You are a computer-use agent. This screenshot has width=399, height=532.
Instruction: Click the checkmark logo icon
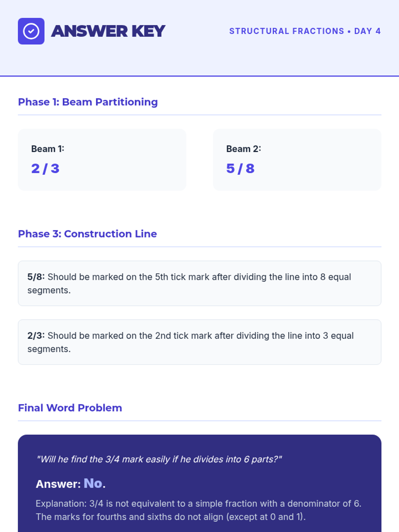click(31, 31)
